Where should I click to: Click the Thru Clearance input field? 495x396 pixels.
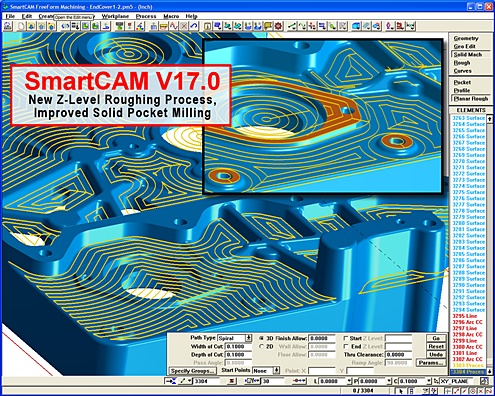(x=398, y=355)
